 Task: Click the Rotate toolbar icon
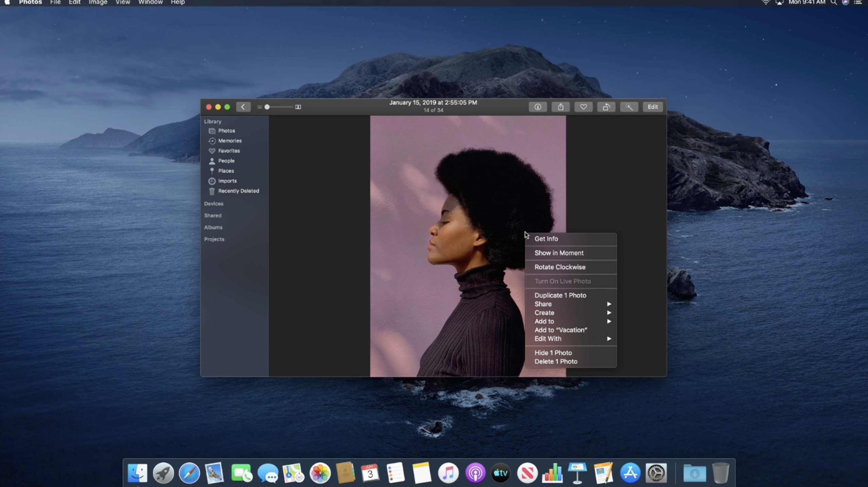click(606, 107)
